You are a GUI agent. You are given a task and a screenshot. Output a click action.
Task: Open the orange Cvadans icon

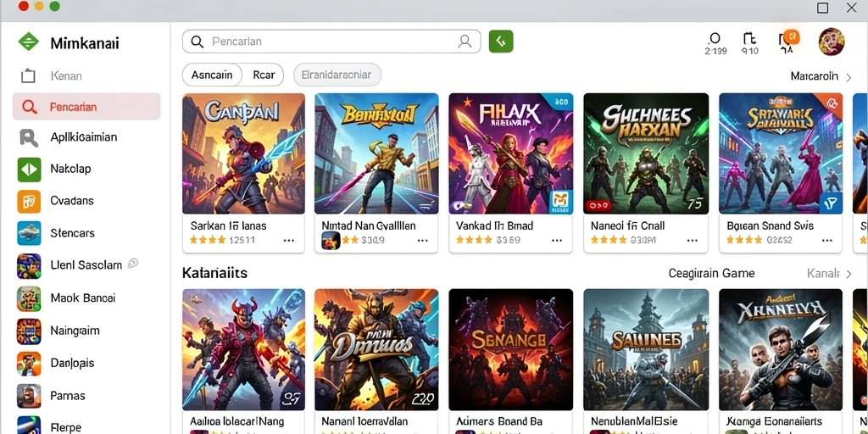click(x=29, y=201)
